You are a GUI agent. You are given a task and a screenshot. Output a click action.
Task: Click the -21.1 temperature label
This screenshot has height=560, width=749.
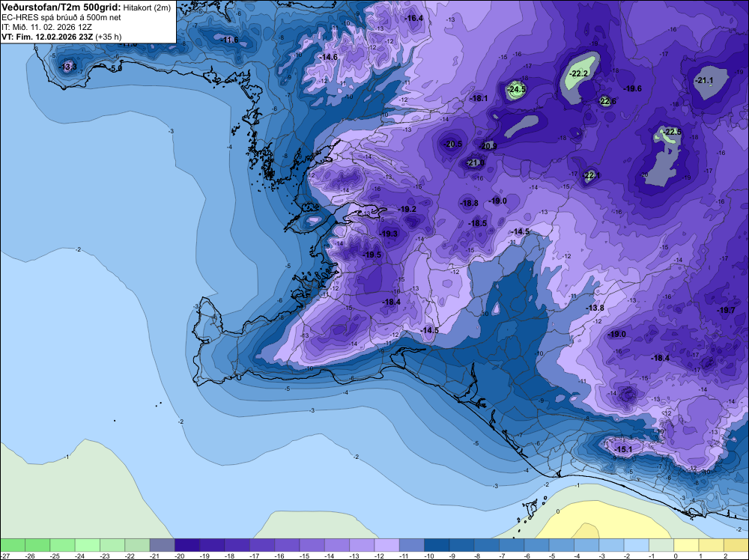[705, 81]
